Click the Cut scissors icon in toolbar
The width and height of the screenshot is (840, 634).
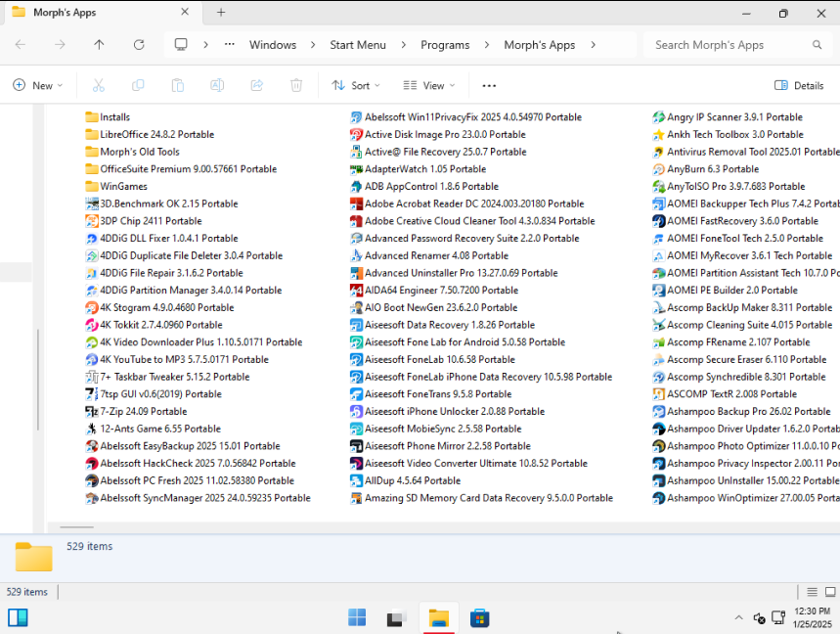(x=98, y=85)
